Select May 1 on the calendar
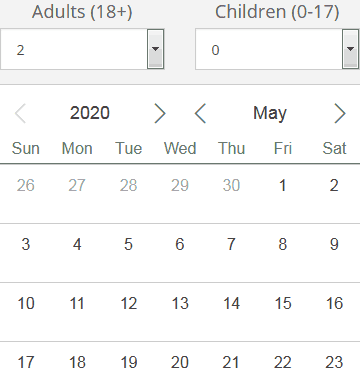This screenshot has height=380, width=360. coord(283,185)
